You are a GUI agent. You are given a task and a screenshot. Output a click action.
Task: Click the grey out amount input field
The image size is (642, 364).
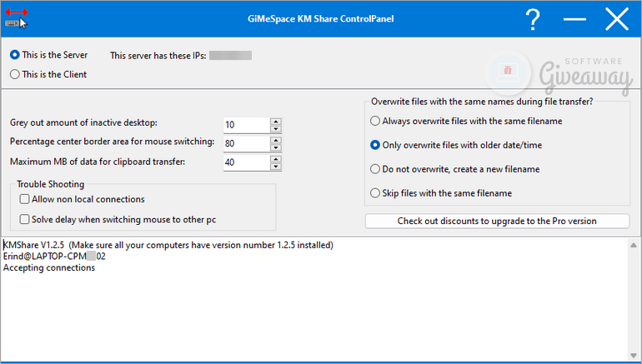coord(245,125)
